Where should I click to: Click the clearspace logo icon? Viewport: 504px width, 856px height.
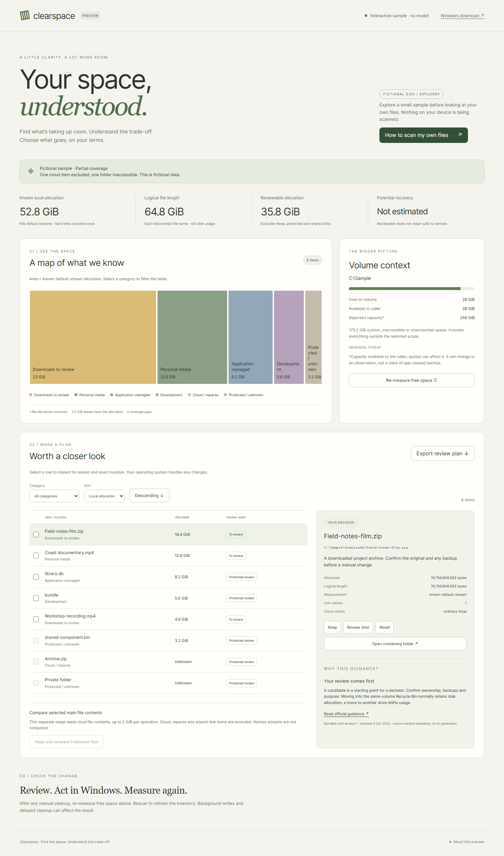point(25,15)
